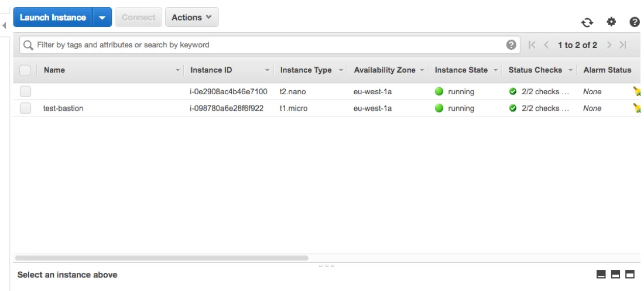
Task: Click the horizontal scrollbar below the table
Action: pos(162,258)
